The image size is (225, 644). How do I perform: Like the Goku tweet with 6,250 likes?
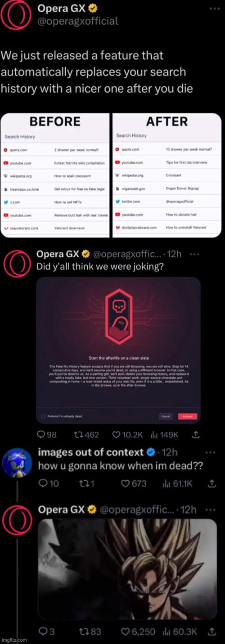tap(138, 631)
